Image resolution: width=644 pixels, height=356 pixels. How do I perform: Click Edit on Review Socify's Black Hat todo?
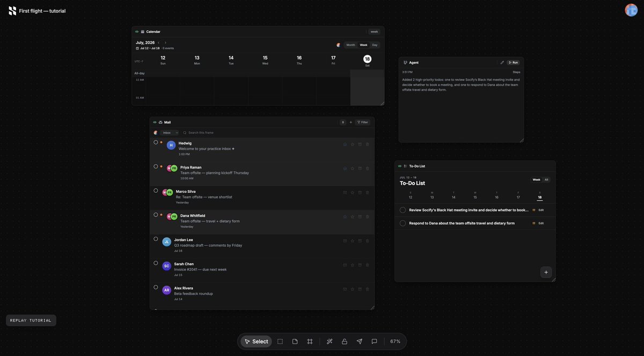click(541, 210)
